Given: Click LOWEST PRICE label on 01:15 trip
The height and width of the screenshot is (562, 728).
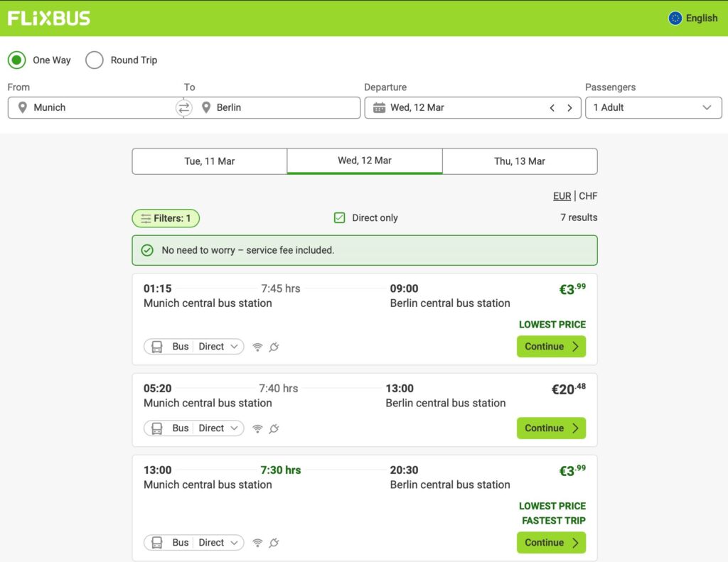Looking at the screenshot, I should point(552,325).
